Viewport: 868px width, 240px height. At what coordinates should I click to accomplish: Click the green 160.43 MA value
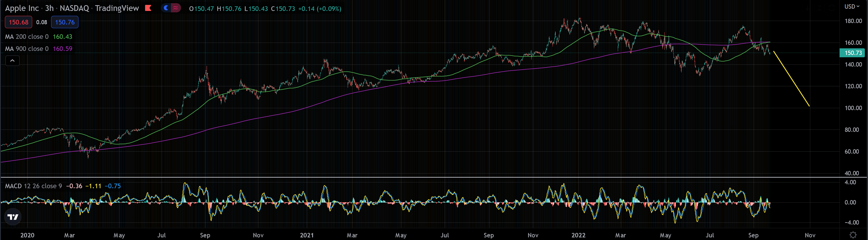[62, 37]
